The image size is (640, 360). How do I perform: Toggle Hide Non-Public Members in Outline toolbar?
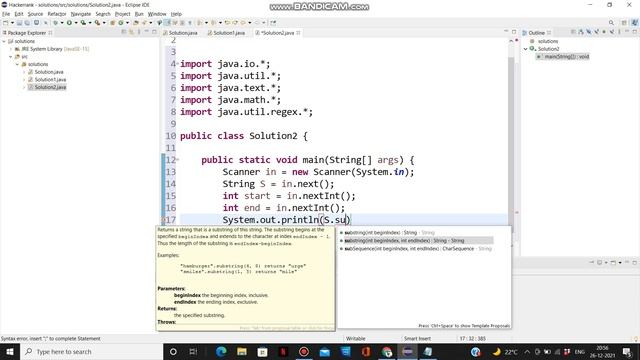click(x=604, y=32)
